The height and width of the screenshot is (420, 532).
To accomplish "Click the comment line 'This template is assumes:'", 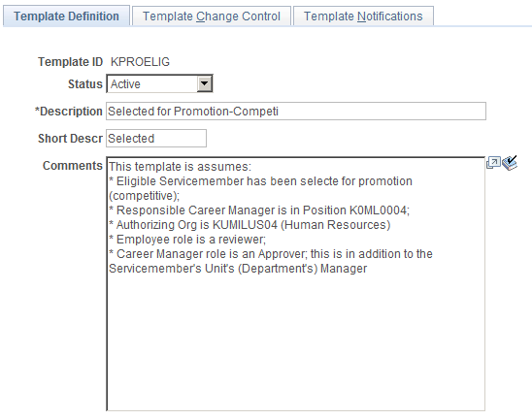I will coord(181,167).
